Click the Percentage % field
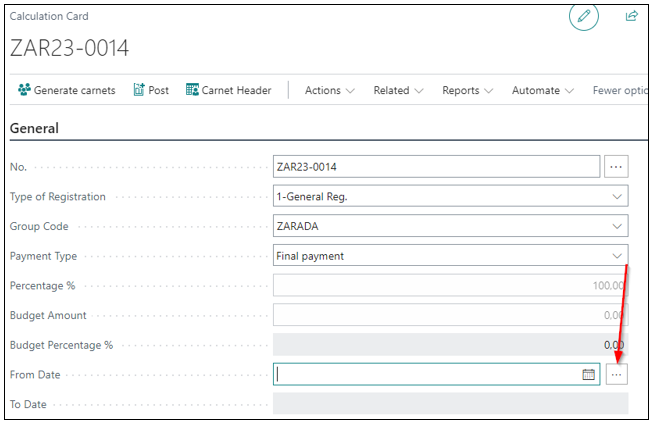Screen dimensions: 655x426 (450, 286)
